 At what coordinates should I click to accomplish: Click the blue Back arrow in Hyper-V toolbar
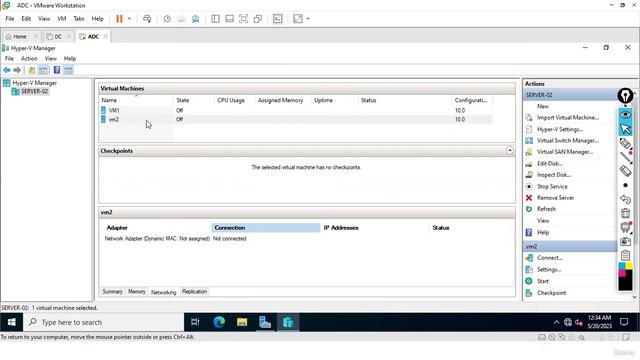pyautogui.click(x=7, y=70)
